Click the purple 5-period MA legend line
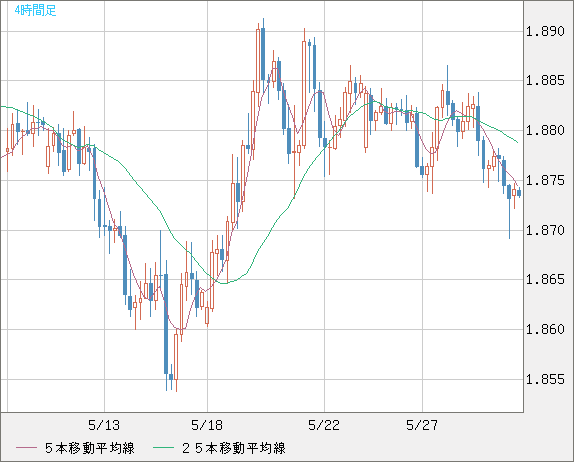 26,448
